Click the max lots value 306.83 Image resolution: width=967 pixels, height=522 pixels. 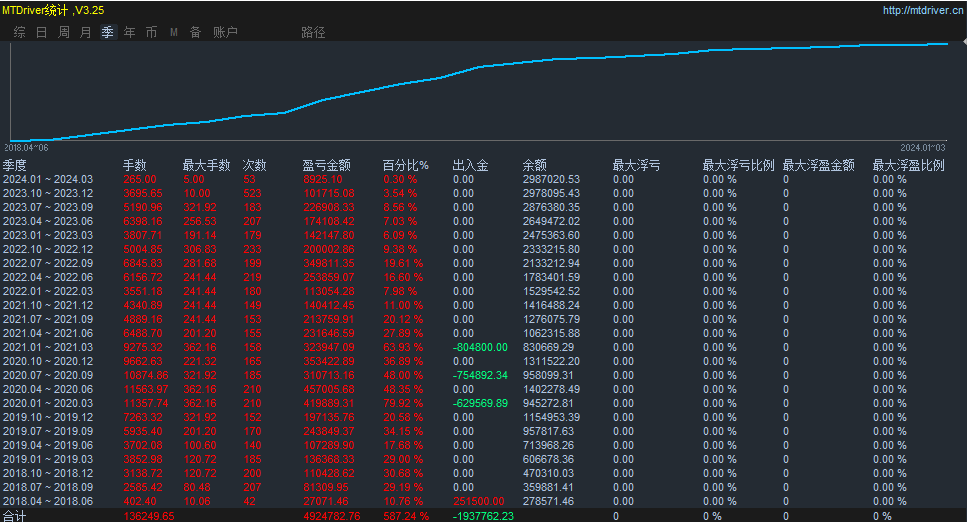pos(200,249)
